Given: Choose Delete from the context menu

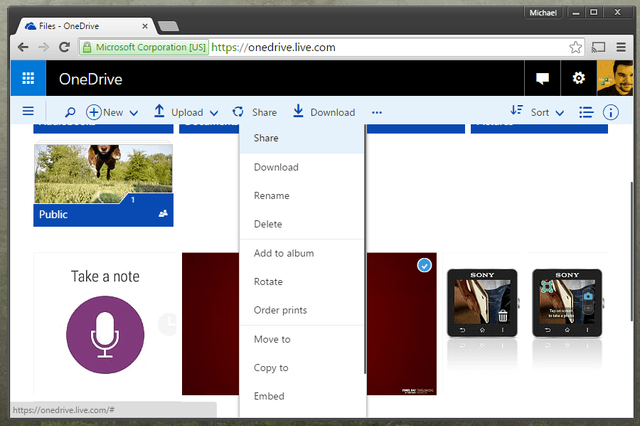Looking at the screenshot, I should 302,224.
